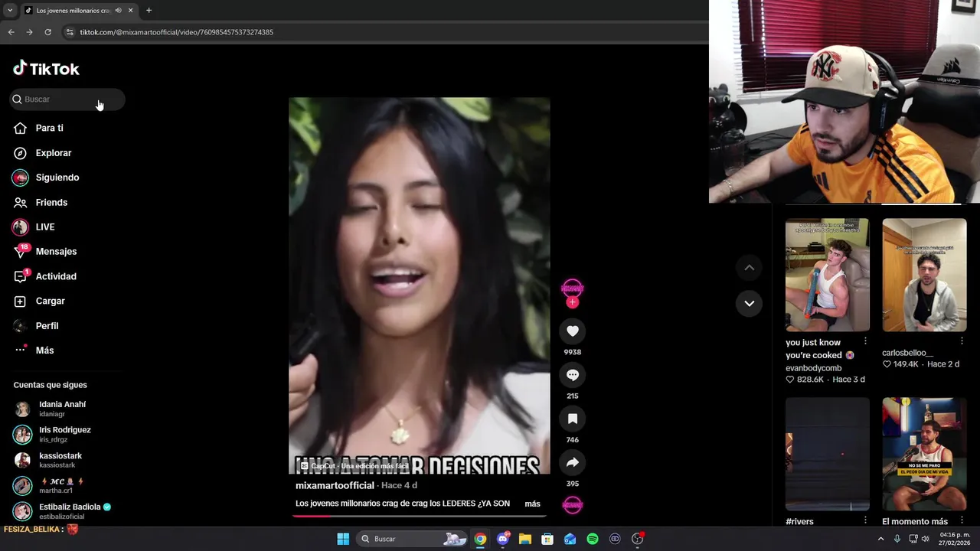The height and width of the screenshot is (551, 980).
Task: Follow creator with the red plus button
Action: click(572, 302)
